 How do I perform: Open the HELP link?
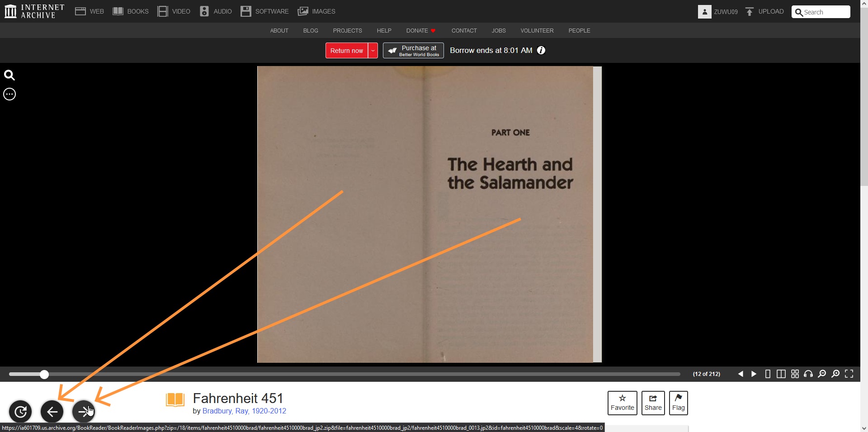pos(384,31)
